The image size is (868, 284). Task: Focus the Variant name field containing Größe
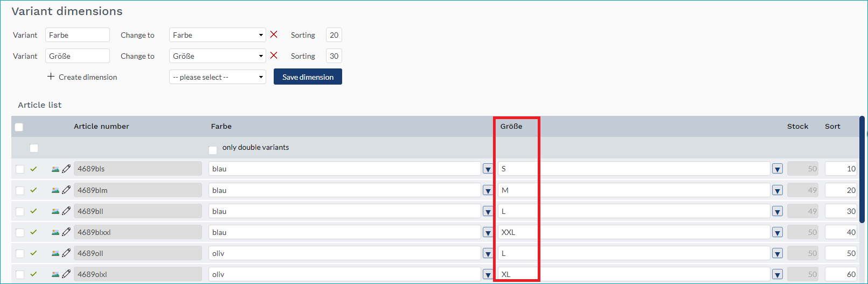tap(78, 56)
